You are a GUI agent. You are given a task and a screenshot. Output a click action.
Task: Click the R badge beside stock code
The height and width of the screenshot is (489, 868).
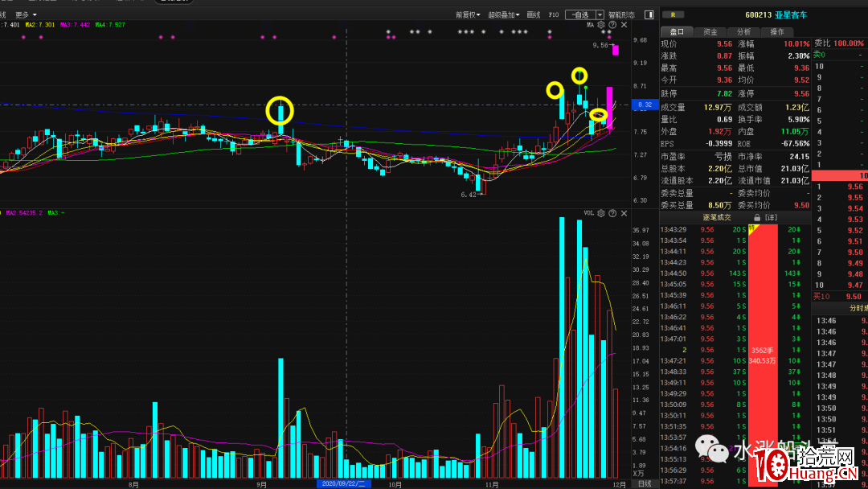[x=673, y=15]
